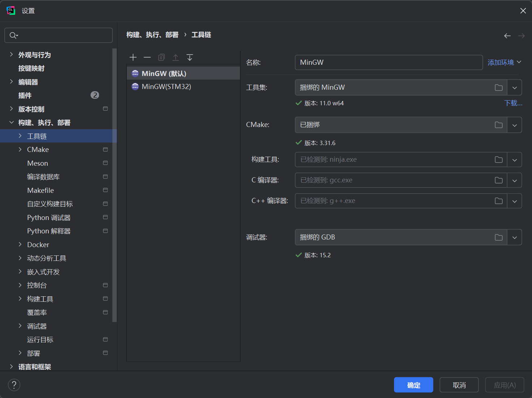
Task: Click project-level icon next to Meson
Action: (106, 163)
